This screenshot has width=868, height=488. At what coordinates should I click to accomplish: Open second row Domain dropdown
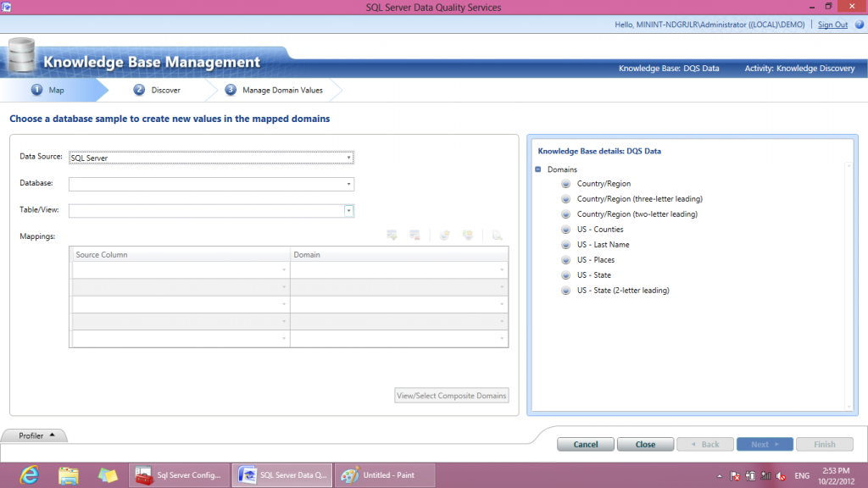click(x=502, y=287)
